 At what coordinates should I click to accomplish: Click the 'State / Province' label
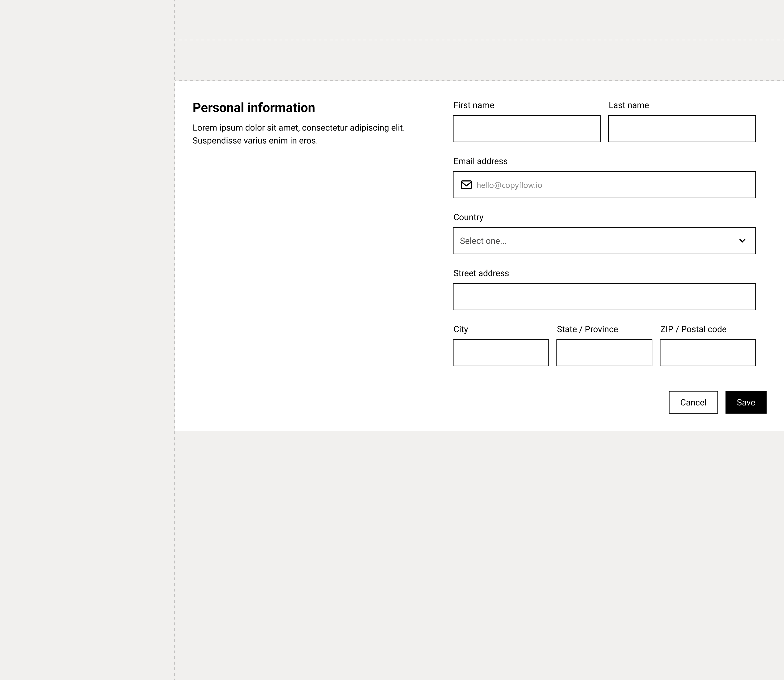click(587, 329)
